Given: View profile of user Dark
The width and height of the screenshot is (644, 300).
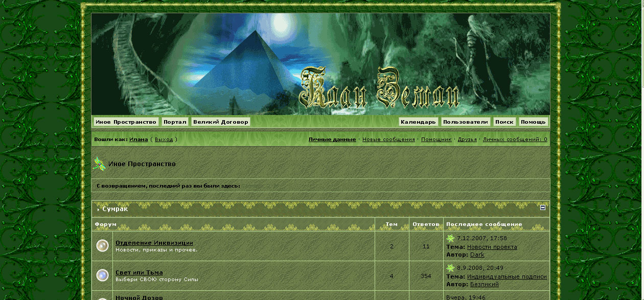Looking at the screenshot, I should (x=476, y=255).
